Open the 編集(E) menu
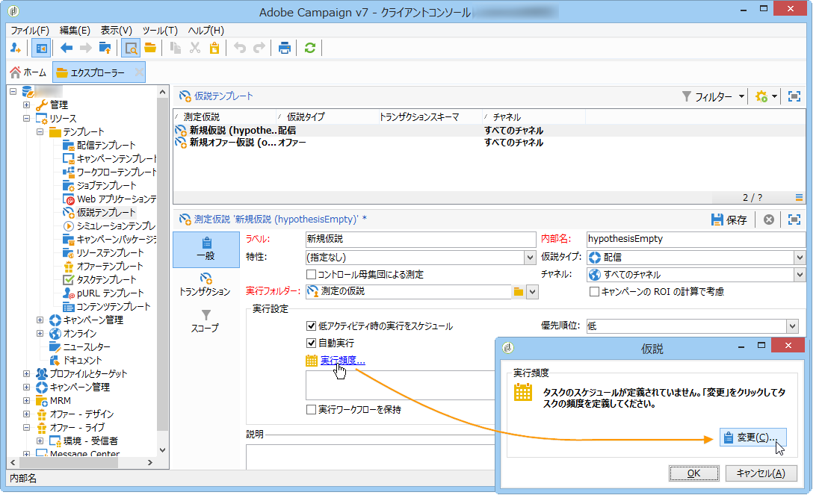Image resolution: width=825 pixels, height=504 pixels. coord(75,31)
